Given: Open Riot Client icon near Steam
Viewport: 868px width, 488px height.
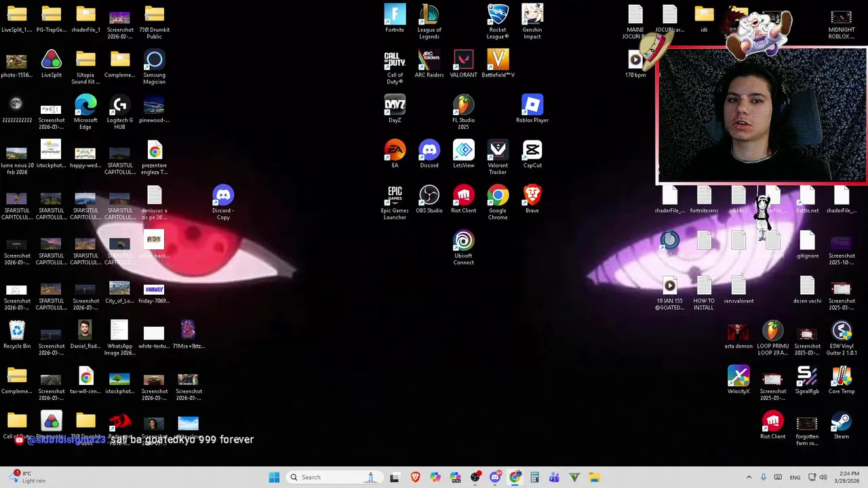Looking at the screenshot, I should (x=773, y=426).
